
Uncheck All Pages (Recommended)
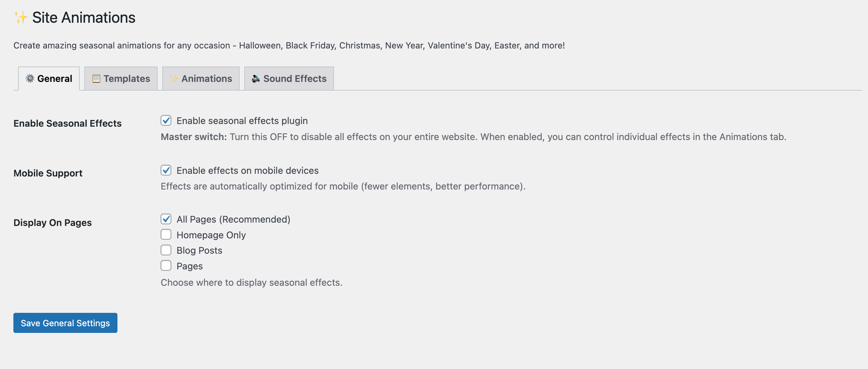166,219
